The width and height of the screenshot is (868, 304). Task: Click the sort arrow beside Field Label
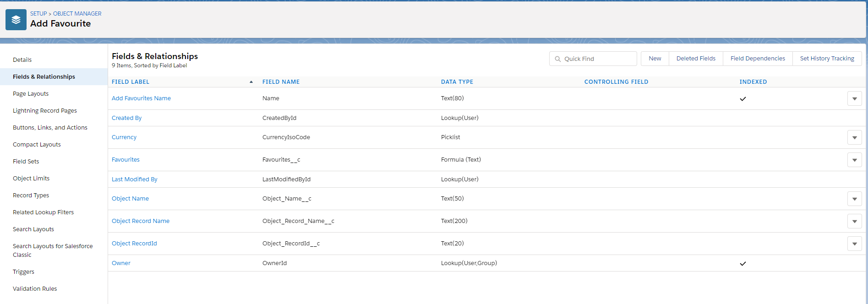point(251,82)
